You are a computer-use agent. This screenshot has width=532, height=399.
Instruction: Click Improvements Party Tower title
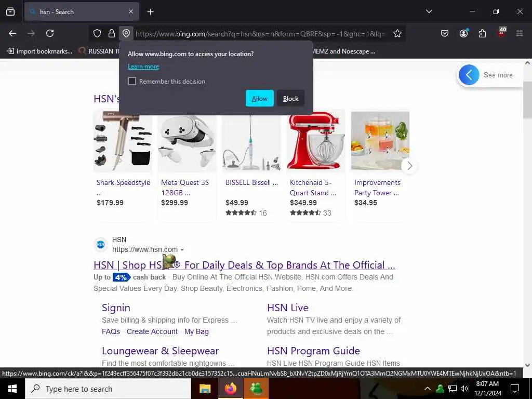(x=377, y=188)
